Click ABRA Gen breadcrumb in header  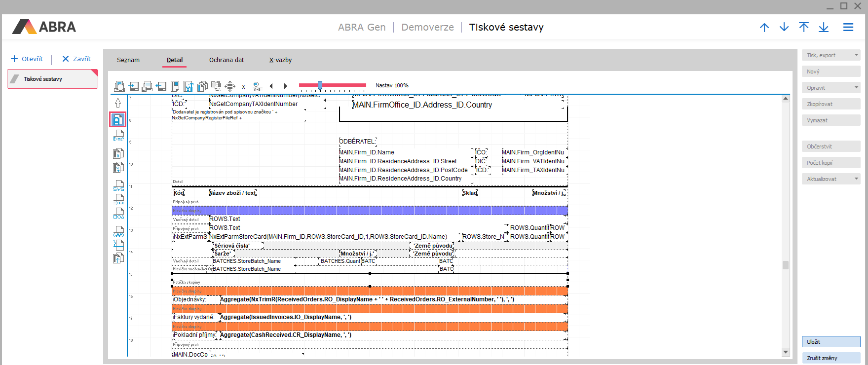362,28
